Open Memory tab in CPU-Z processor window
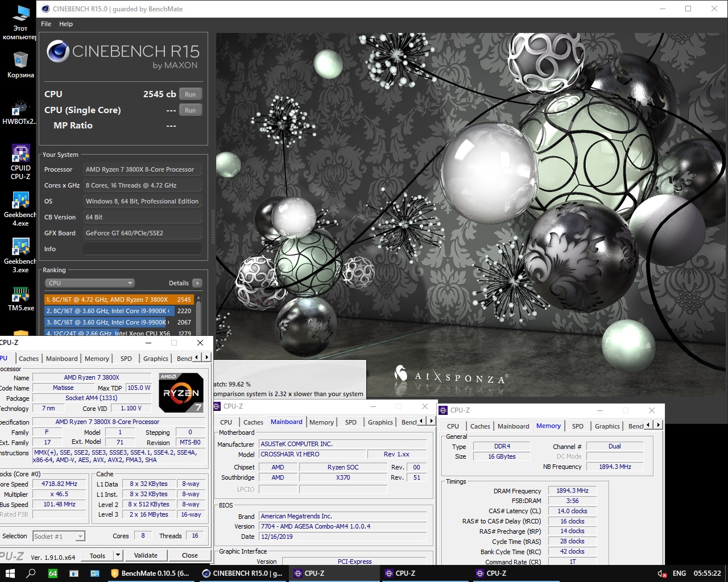Image resolution: width=728 pixels, height=582 pixels. [97, 359]
